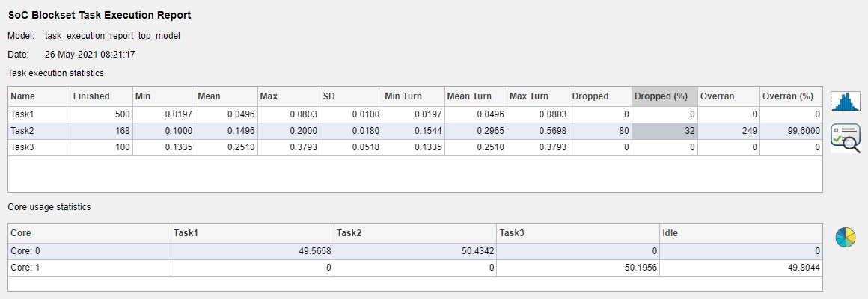Image resolution: width=868 pixels, height=299 pixels.
Task: Click the Idle column header
Action: (x=741, y=232)
